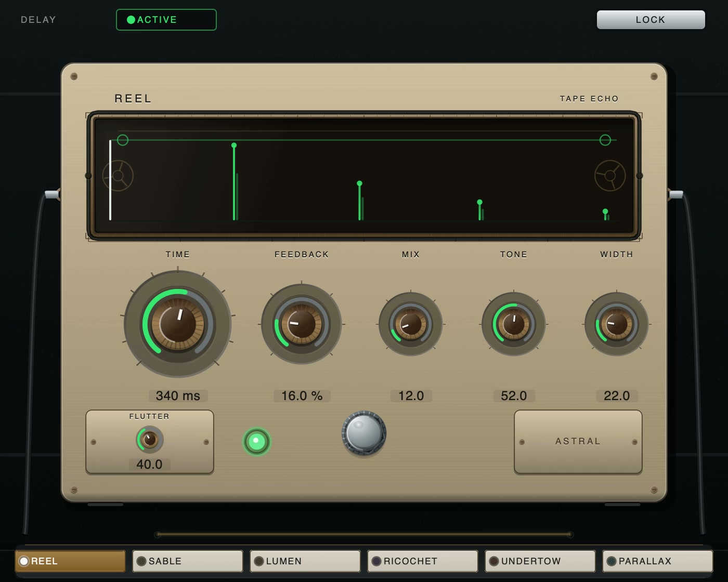The image size is (728, 582).
Task: Click the SABLE tab indicator dot
Action: point(141,561)
